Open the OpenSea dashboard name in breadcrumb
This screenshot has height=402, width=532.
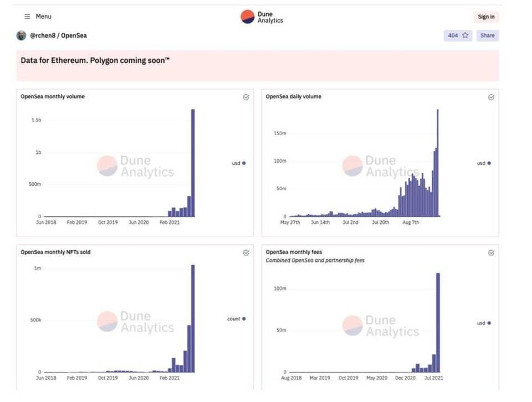74,35
